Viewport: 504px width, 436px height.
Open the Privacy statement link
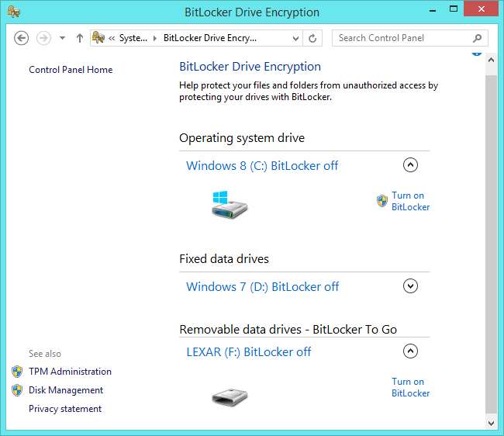click(65, 409)
